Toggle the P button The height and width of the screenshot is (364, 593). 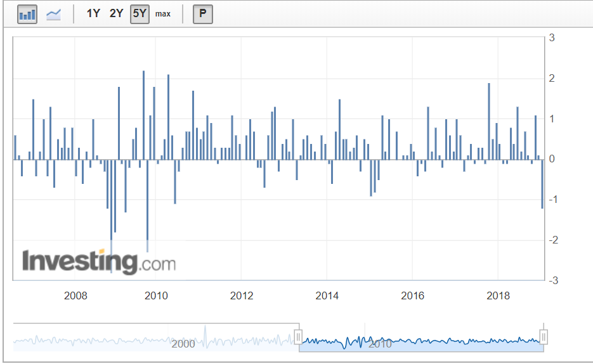[x=203, y=15]
